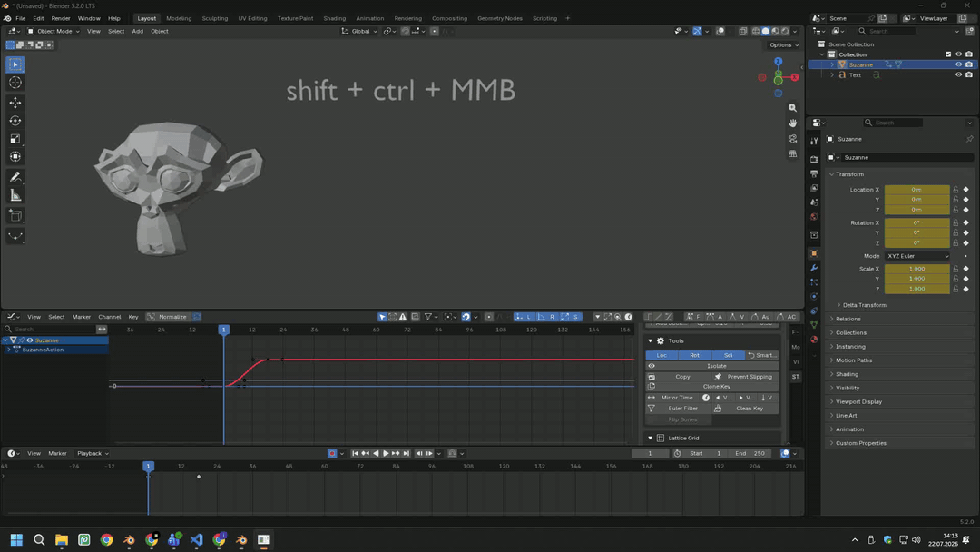Hide Suzanne in viewport via eye icon
The width and height of the screenshot is (980, 552).
958,64
